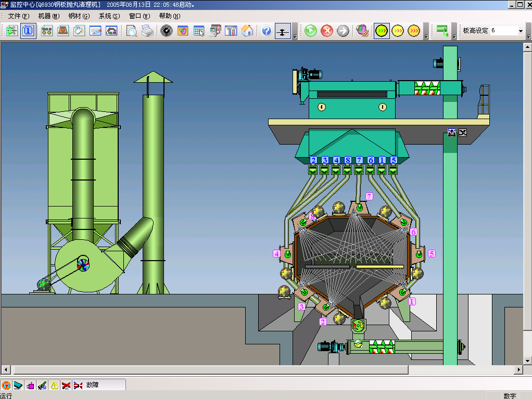The width and height of the screenshot is (532, 399).
Task: Select the 故障 tab at bottom
Action: click(92, 385)
